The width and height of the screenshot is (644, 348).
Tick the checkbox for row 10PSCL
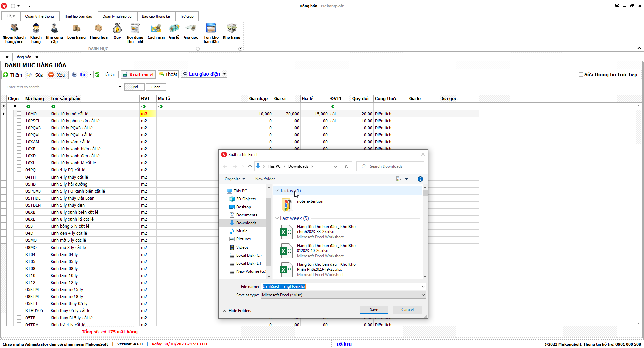point(19,121)
